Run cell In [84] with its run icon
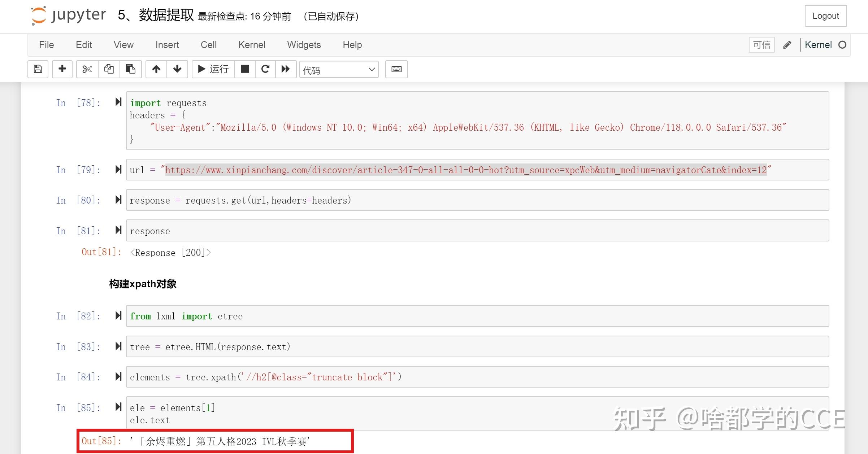 [x=118, y=377]
